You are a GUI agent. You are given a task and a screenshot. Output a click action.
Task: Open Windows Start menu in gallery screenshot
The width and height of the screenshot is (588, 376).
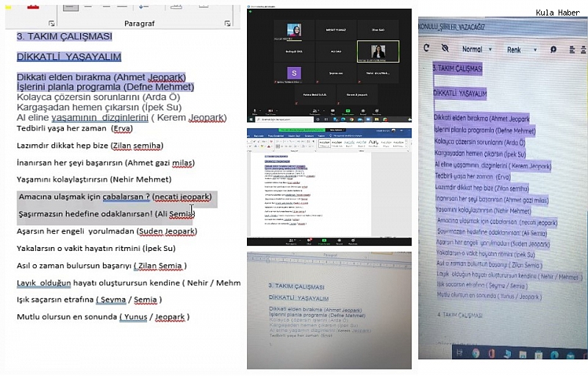[x=251, y=119]
